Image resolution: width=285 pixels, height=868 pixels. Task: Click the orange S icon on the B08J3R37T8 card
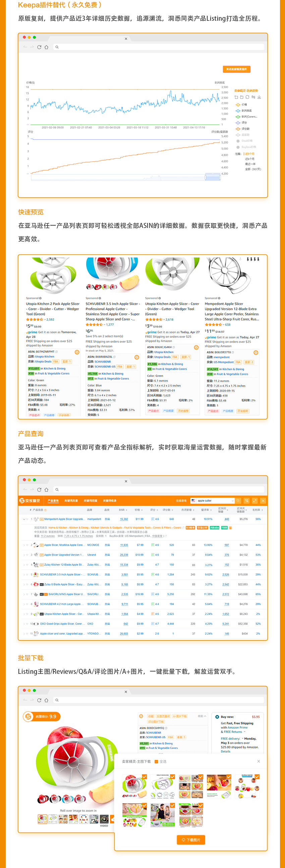coord(255,352)
